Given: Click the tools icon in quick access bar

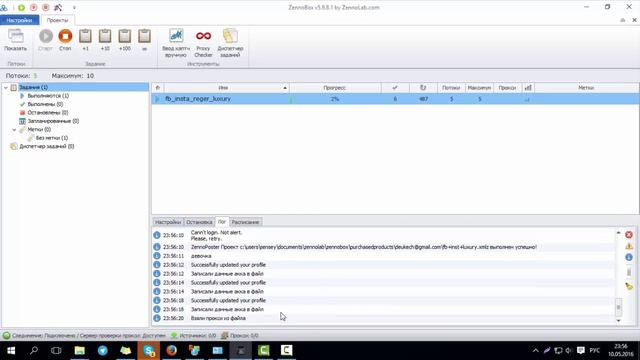Looking at the screenshot, I should [58, 7].
